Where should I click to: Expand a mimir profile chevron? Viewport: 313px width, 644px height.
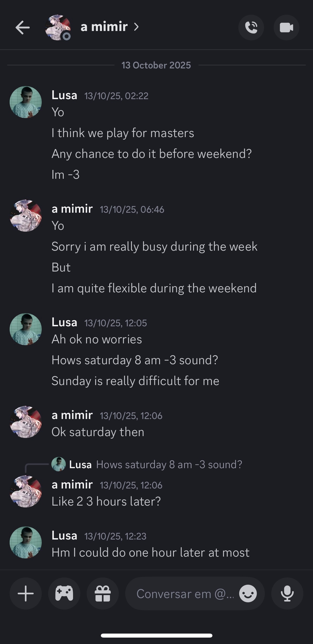[x=136, y=27]
